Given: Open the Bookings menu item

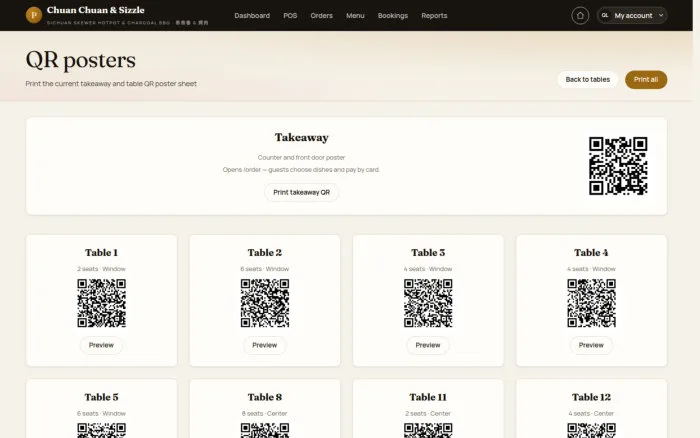Looking at the screenshot, I should click(x=393, y=16).
